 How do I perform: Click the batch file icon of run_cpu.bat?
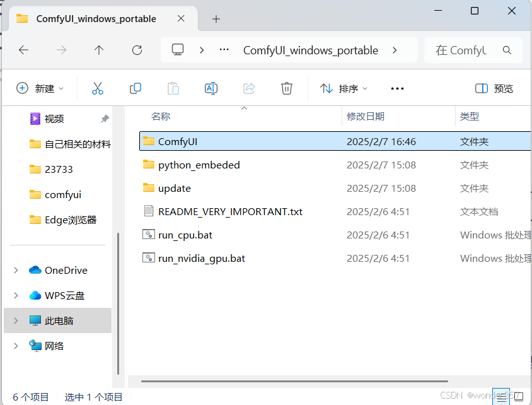tap(149, 234)
